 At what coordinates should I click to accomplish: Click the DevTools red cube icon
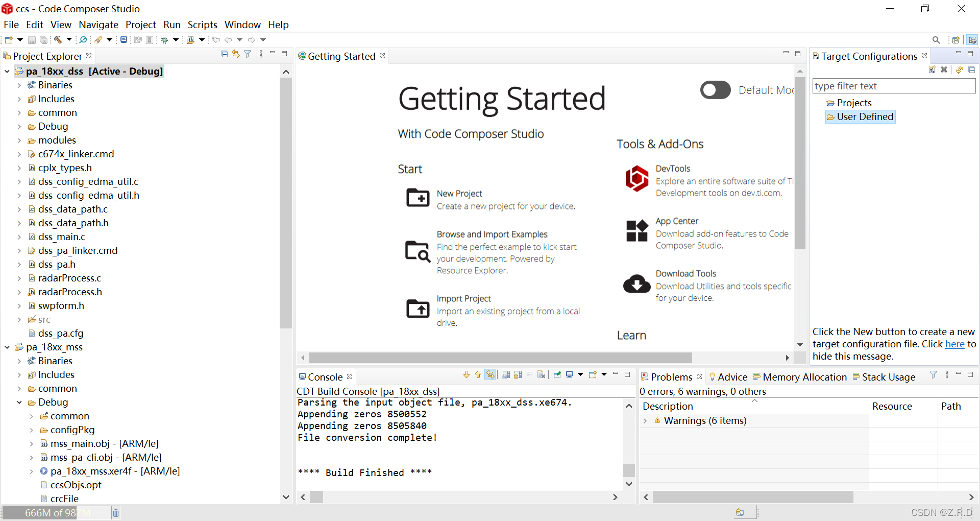pos(637,178)
